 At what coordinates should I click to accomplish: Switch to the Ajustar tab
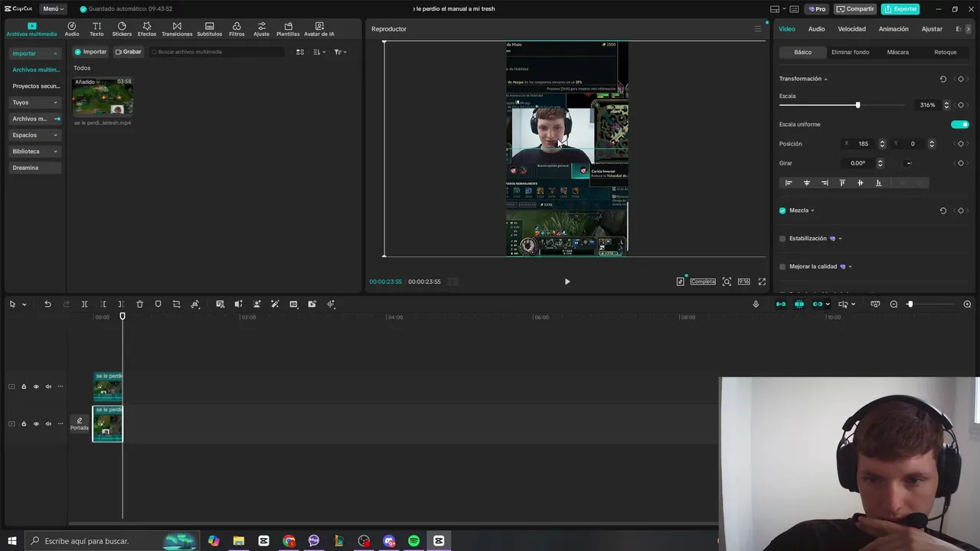coord(932,29)
